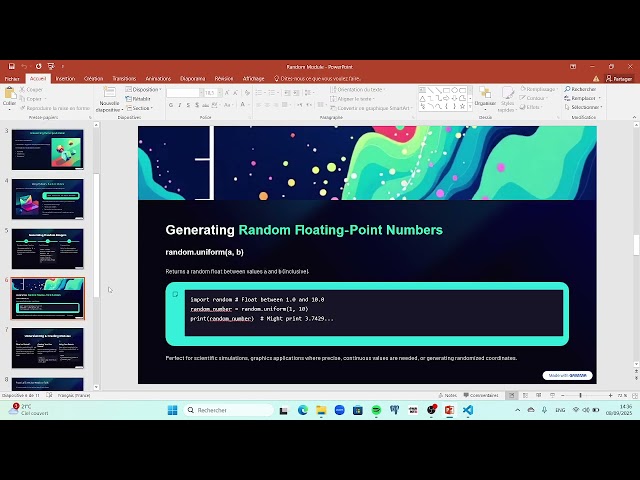Image resolution: width=640 pixels, height=480 pixels.
Task: Open font color A dropdown
Action: tap(249, 105)
